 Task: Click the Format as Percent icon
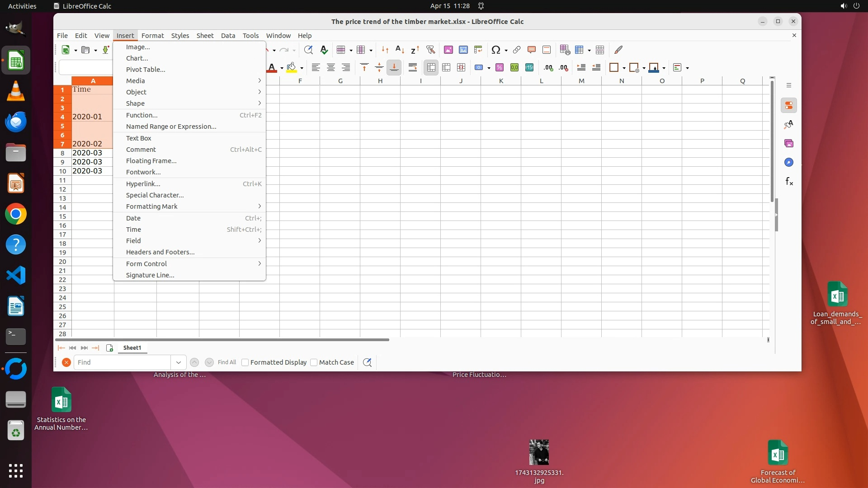pos(499,68)
